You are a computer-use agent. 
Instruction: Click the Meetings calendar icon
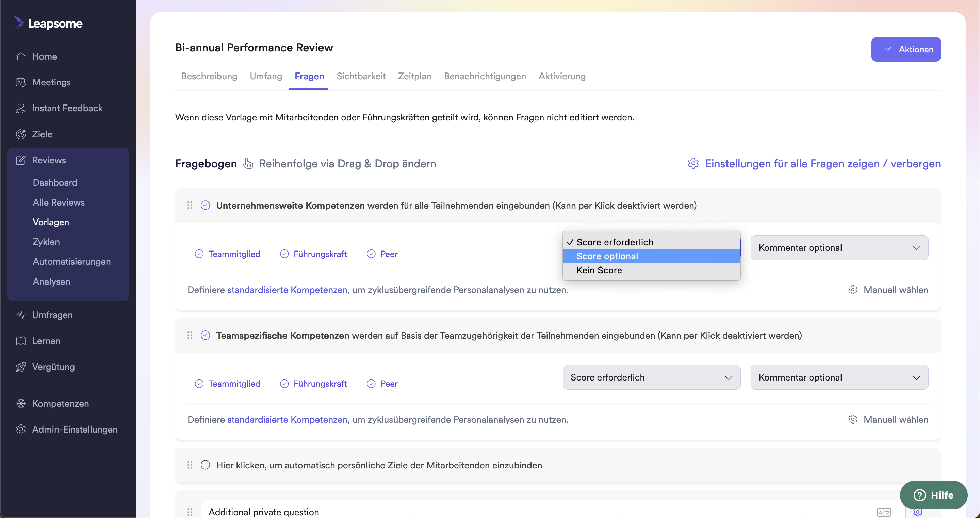click(21, 82)
